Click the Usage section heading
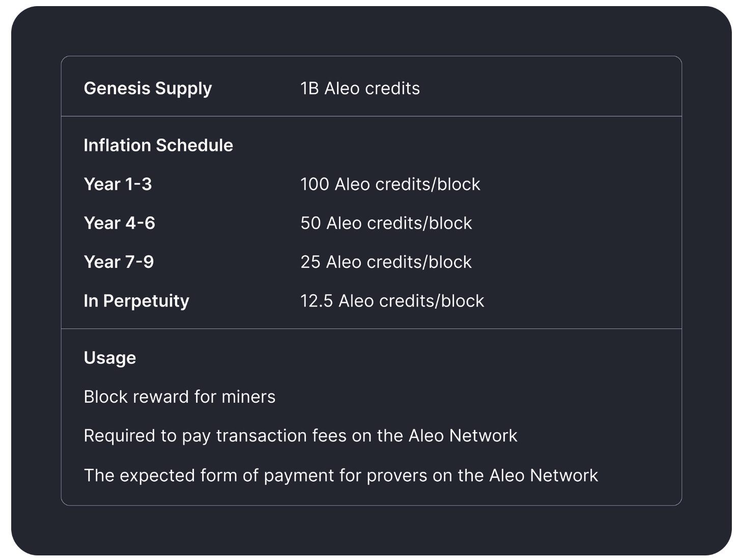The height and width of the screenshot is (560, 740). pyautogui.click(x=110, y=358)
